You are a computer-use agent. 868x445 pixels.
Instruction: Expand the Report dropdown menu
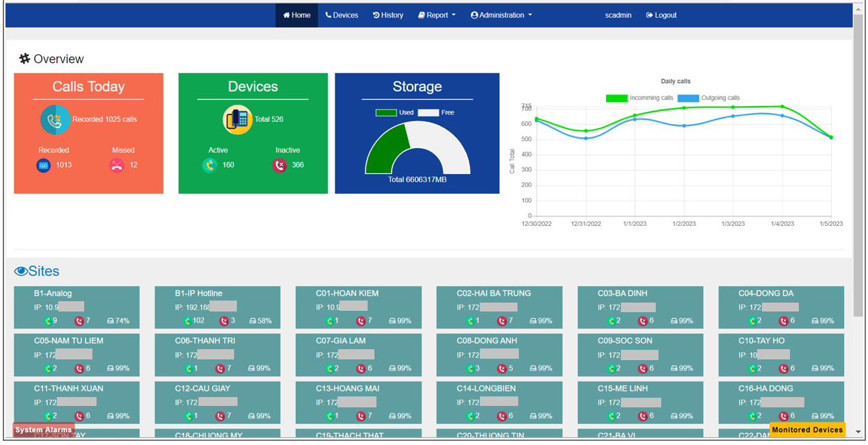point(437,15)
